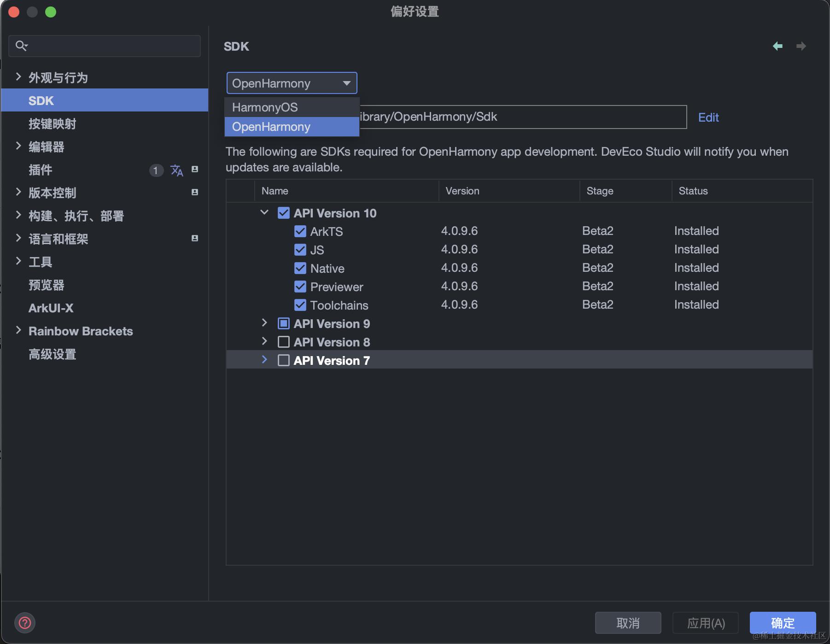Toggle the API Version 10 checkbox

coord(284,213)
